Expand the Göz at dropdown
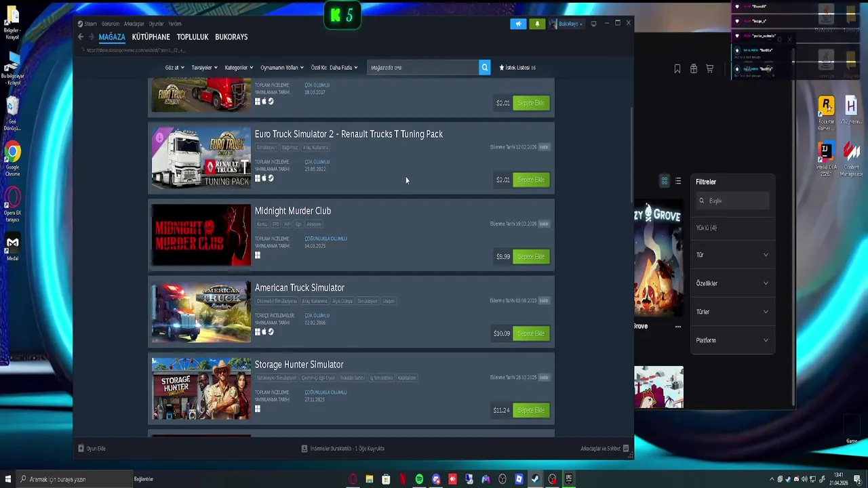Screen dimensions: 868x488 (x=174, y=68)
